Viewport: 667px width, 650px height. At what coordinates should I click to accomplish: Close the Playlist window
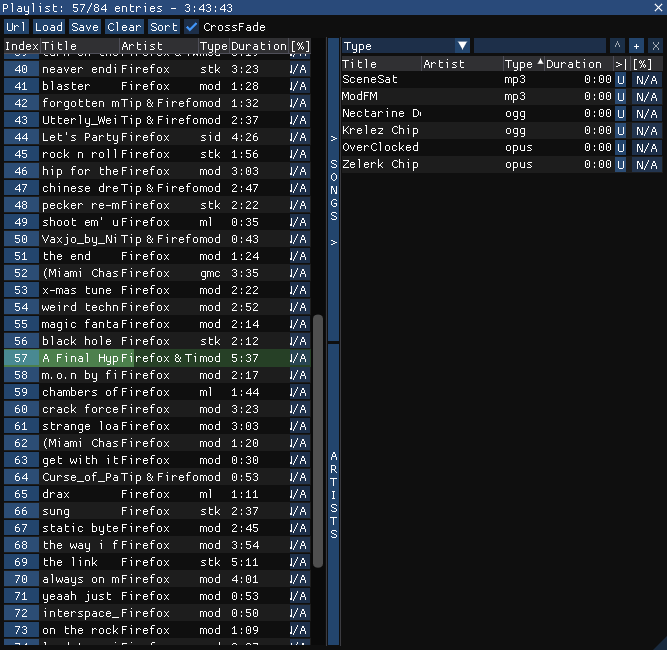click(x=658, y=8)
